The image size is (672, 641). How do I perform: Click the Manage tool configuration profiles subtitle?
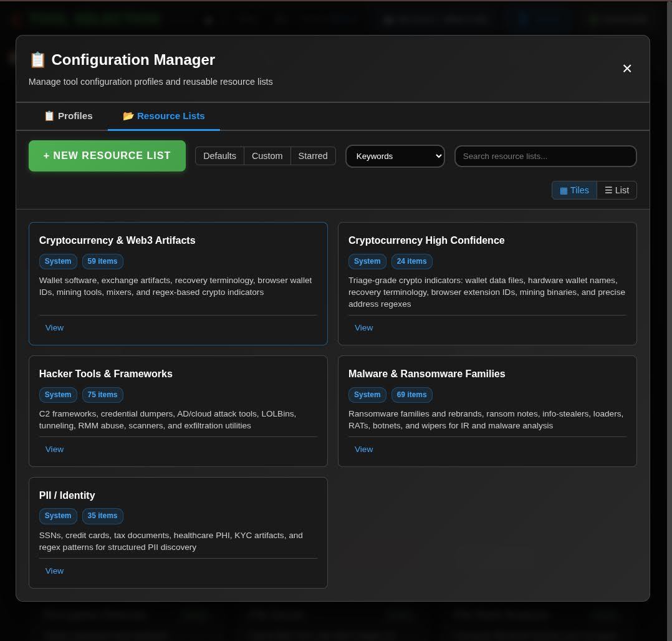coord(150,82)
